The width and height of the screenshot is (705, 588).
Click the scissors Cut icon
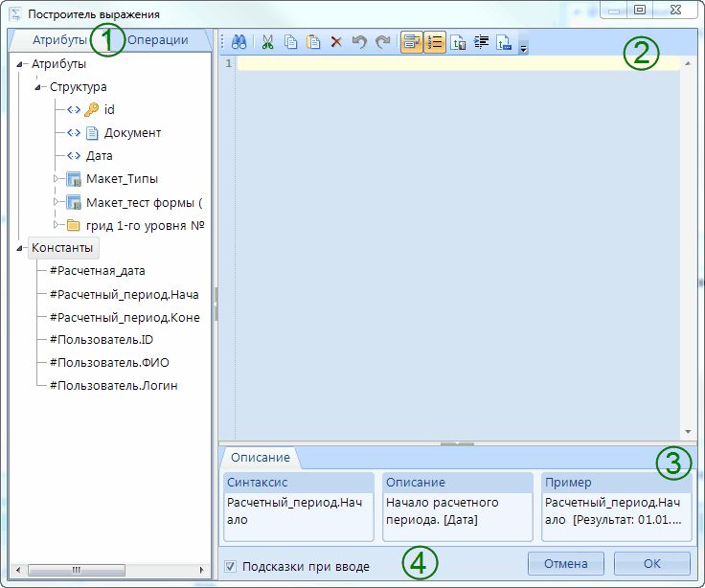pos(268,42)
